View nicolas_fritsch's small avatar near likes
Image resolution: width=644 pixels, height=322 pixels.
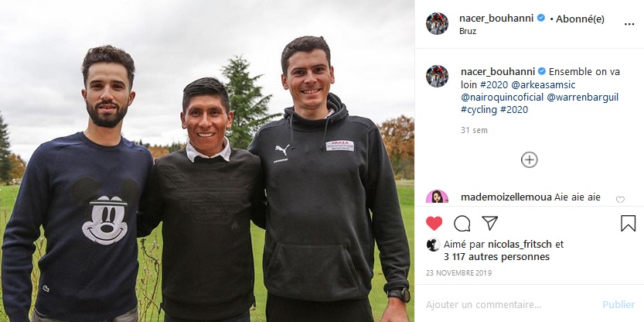pyautogui.click(x=433, y=245)
